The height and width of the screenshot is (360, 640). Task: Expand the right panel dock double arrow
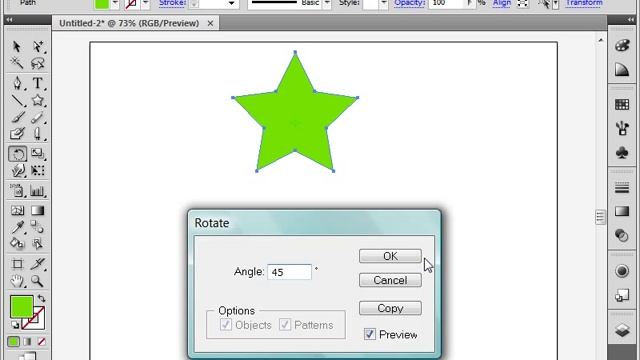click(x=631, y=20)
